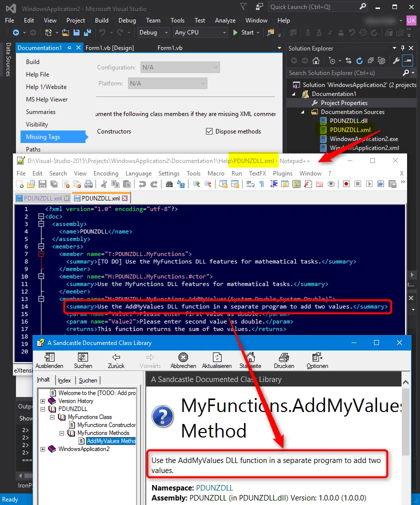Viewport: 420px width, 505px height.
Task: Click the Notepad++ Zoom In icon
Action: tap(196, 184)
